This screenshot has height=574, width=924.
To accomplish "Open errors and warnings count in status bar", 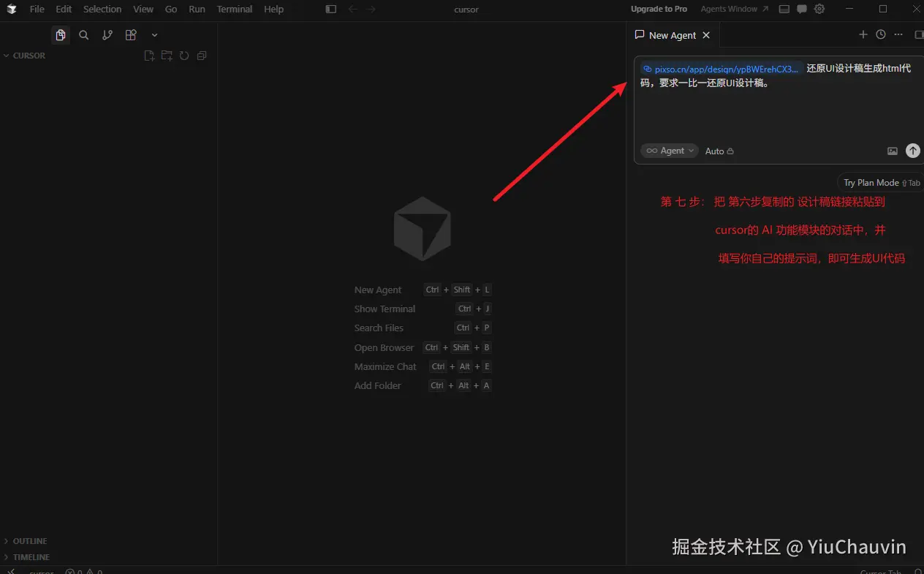I will (x=84, y=571).
